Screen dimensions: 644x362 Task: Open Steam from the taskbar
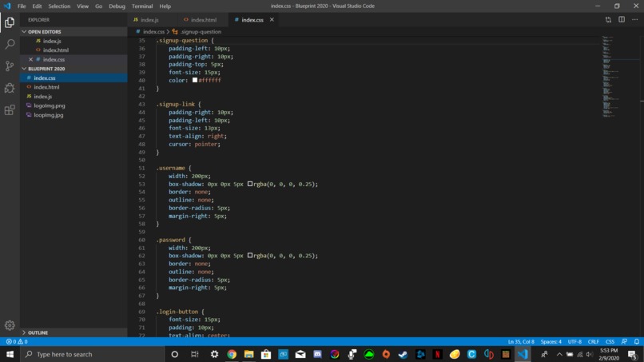pyautogui.click(x=403, y=354)
